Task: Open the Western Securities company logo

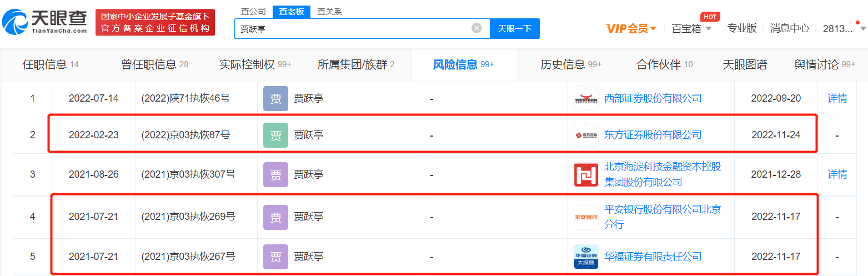Action: point(586,98)
